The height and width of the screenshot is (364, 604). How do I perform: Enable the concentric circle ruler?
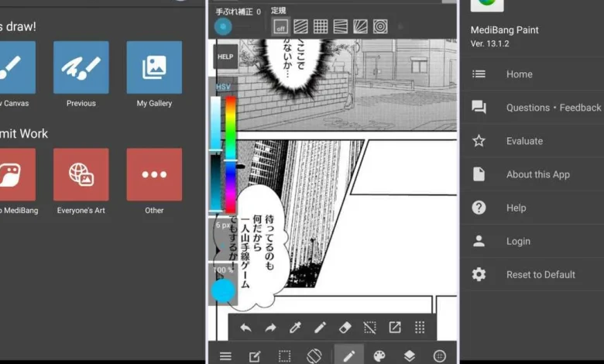pyautogui.click(x=380, y=27)
